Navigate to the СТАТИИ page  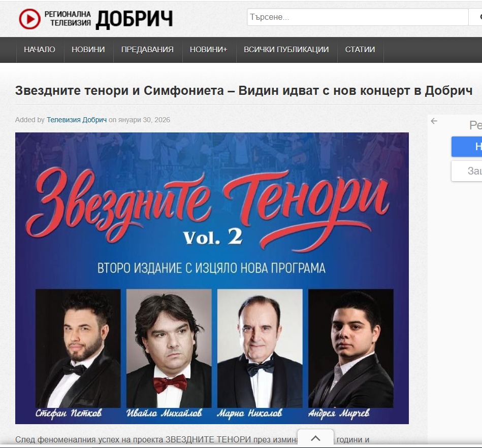click(360, 49)
